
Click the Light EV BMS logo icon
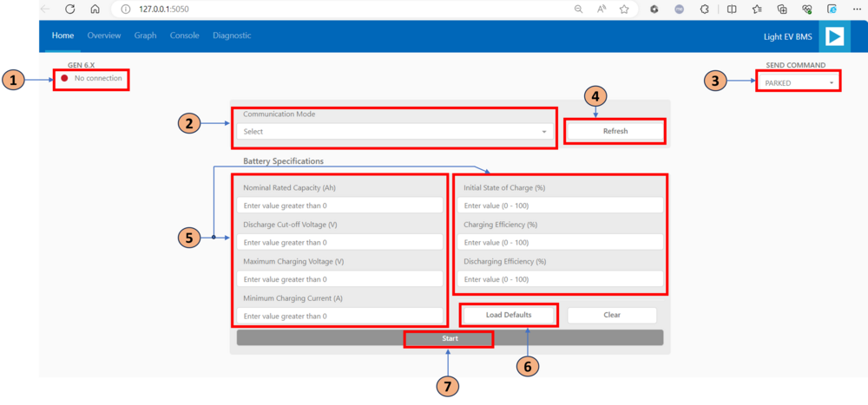coord(834,36)
